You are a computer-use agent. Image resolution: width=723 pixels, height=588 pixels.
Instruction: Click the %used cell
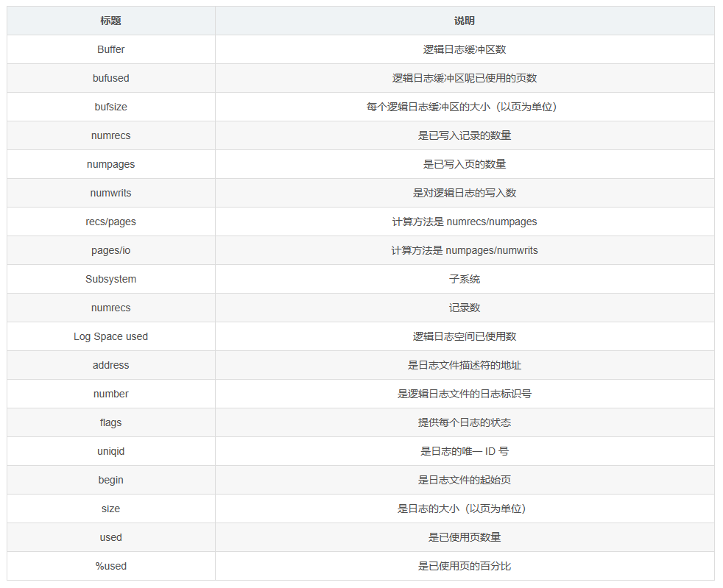110,566
